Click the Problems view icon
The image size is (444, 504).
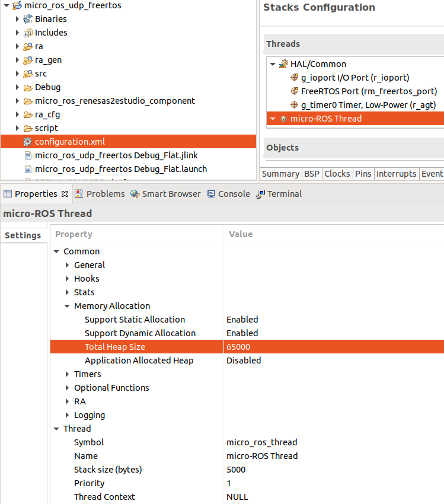(x=79, y=194)
